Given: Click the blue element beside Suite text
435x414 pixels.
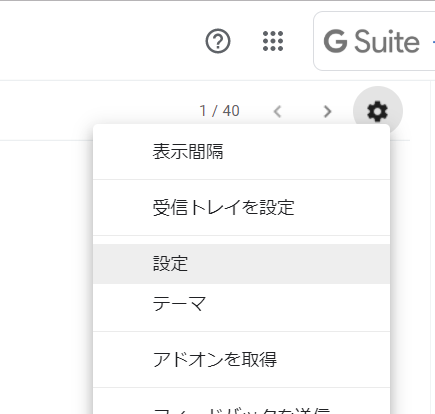Looking at the screenshot, I should point(433,42).
